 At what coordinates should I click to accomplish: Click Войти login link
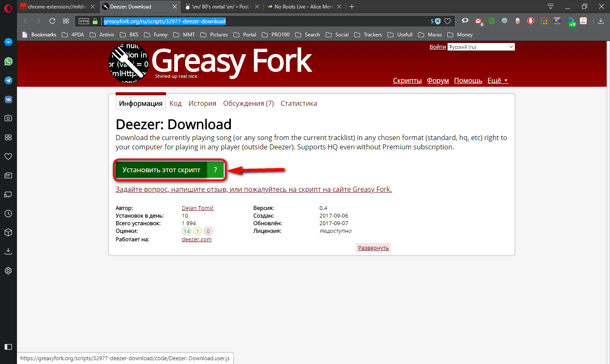click(438, 47)
